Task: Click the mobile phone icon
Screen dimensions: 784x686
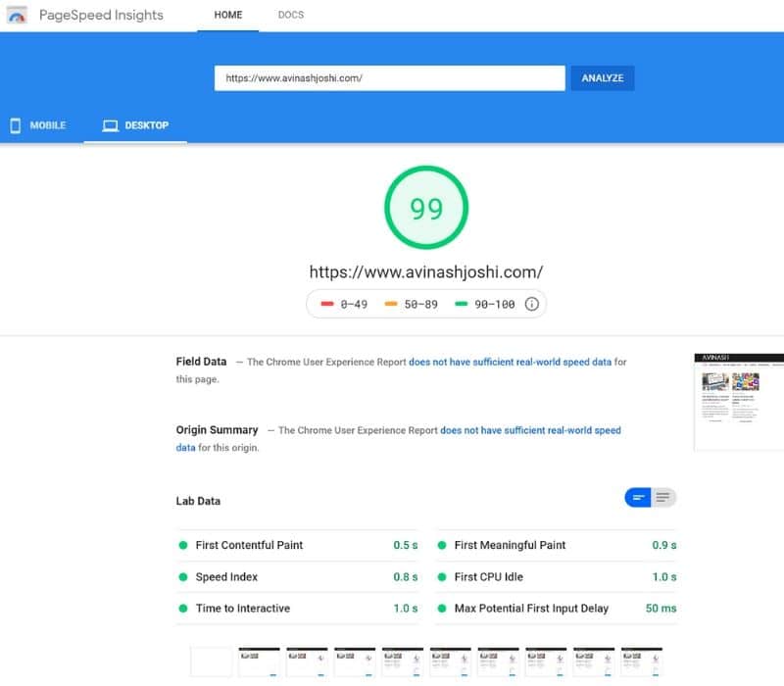Action: pos(16,125)
